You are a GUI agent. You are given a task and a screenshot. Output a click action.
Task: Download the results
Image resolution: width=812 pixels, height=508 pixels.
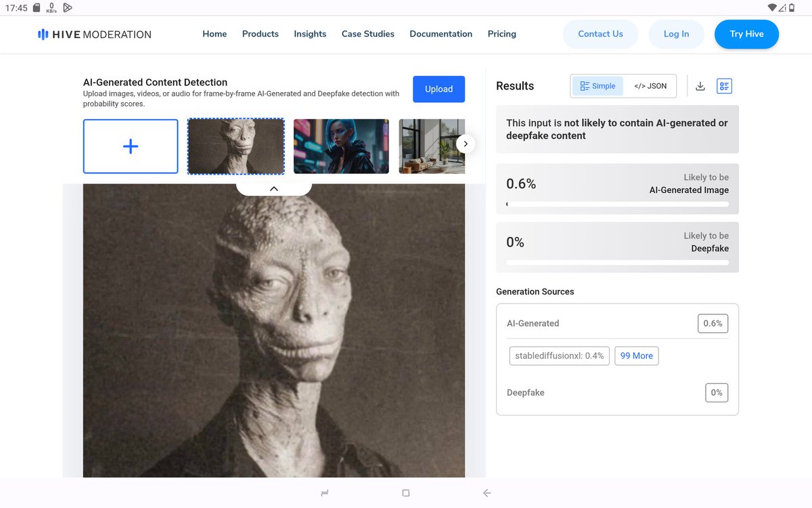click(x=700, y=86)
